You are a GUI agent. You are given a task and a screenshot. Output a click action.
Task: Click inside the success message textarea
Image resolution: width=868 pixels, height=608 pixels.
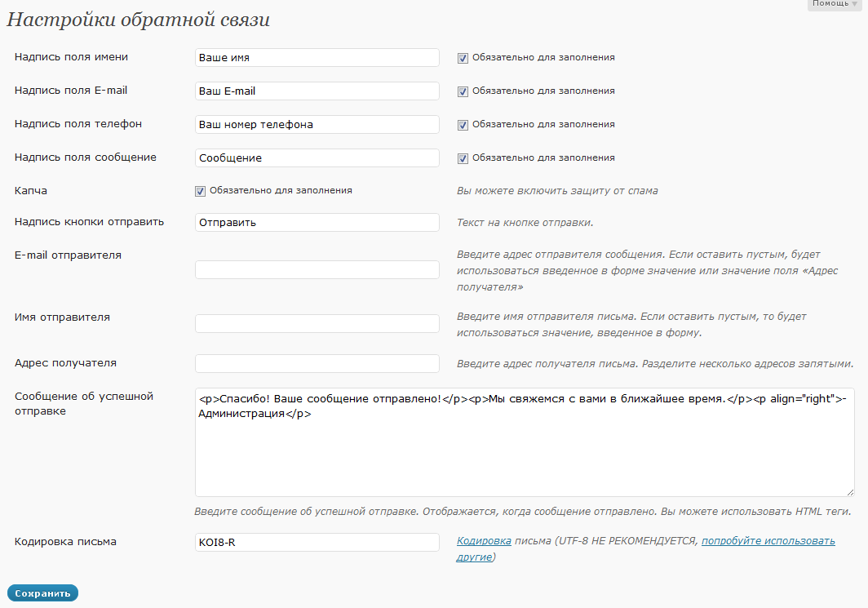click(x=525, y=442)
